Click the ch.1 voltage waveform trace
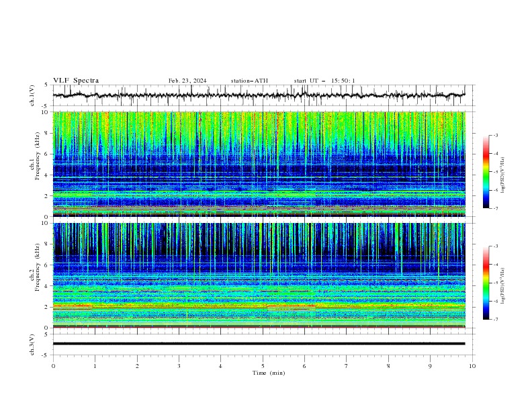 (259, 95)
